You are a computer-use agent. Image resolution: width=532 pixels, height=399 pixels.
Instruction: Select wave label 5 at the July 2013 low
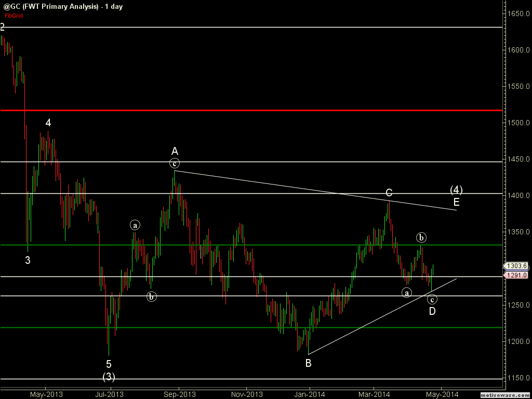[x=109, y=364]
